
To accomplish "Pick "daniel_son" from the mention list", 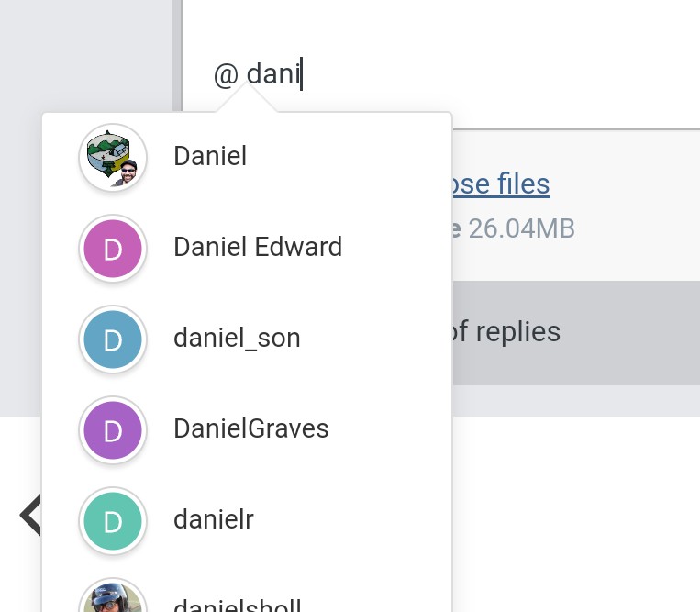I will click(237, 339).
